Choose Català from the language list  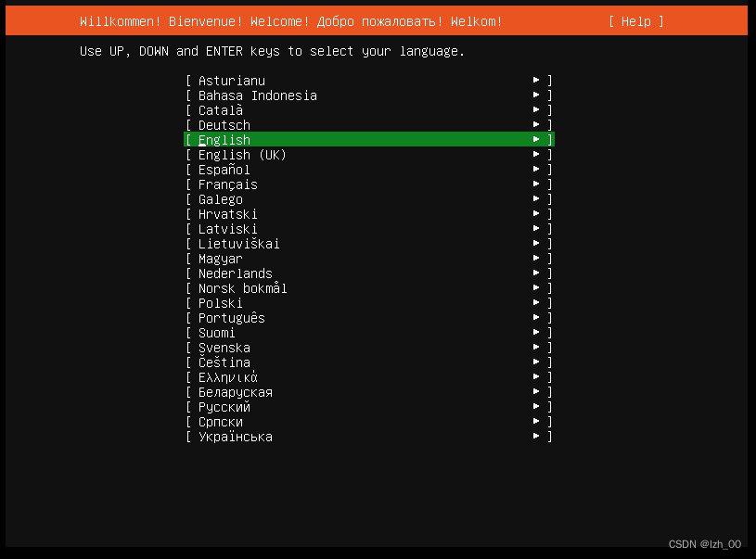pyautogui.click(x=369, y=110)
